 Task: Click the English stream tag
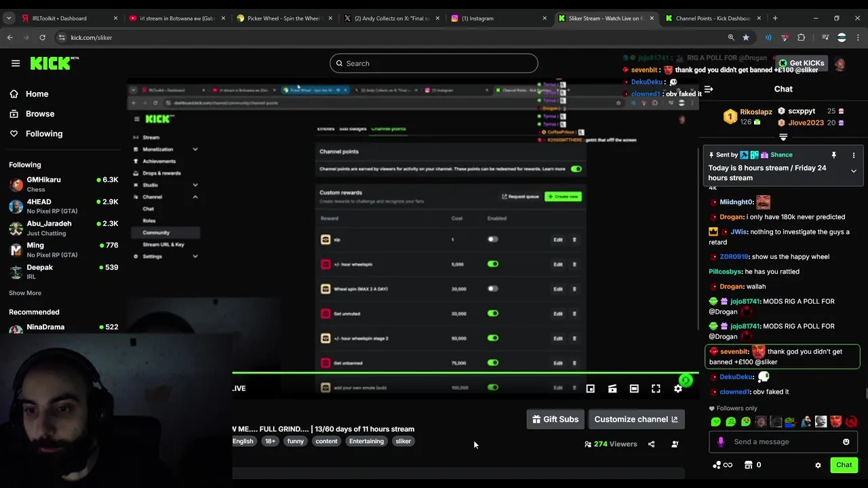tap(243, 441)
